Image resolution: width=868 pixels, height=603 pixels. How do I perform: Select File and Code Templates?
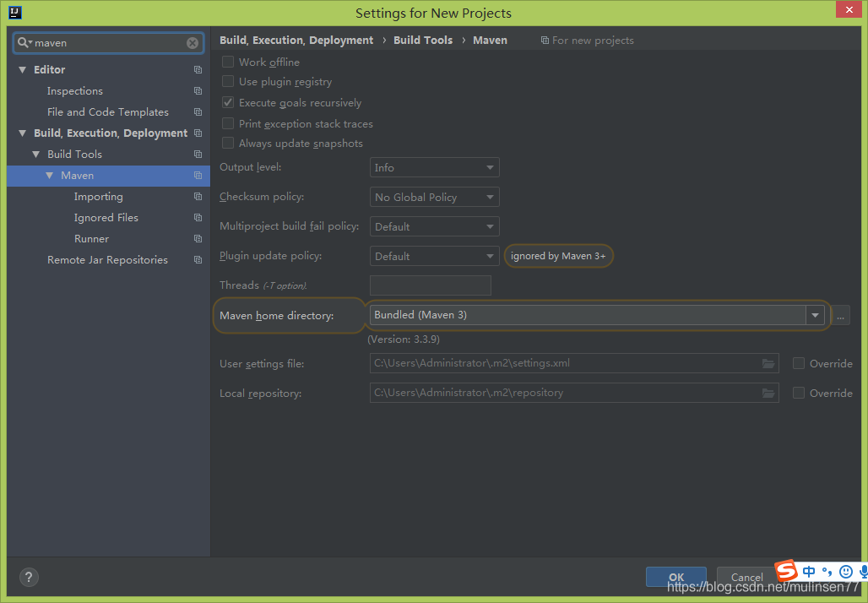[x=108, y=111]
